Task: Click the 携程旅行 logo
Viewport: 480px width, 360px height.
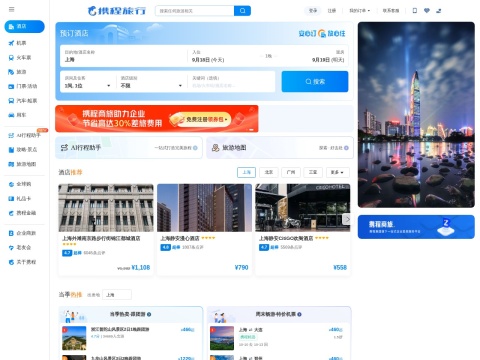Action: 117,11
